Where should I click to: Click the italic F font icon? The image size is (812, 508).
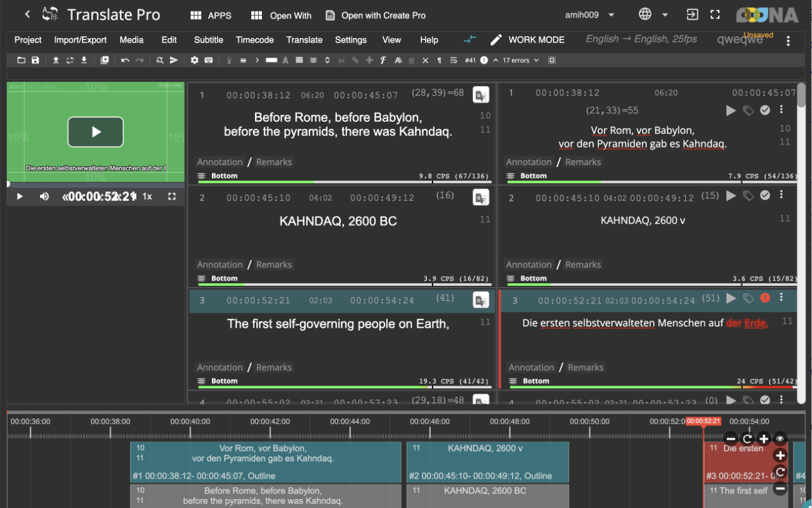coord(383,60)
